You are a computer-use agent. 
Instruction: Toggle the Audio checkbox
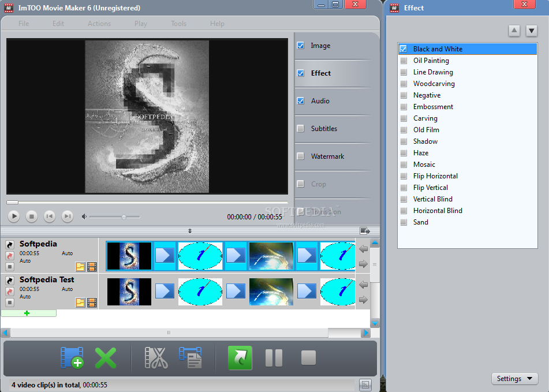300,101
